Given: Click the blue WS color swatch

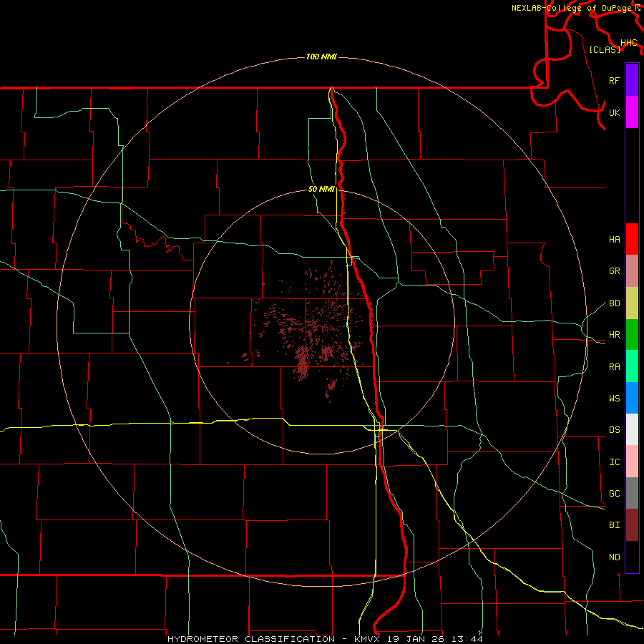Looking at the screenshot, I should [632, 398].
